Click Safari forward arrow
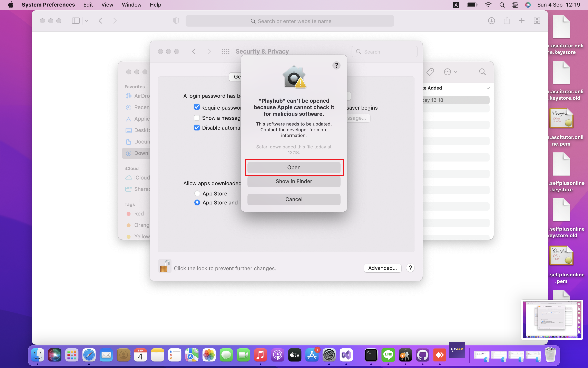The width and height of the screenshot is (588, 368). [x=115, y=21]
